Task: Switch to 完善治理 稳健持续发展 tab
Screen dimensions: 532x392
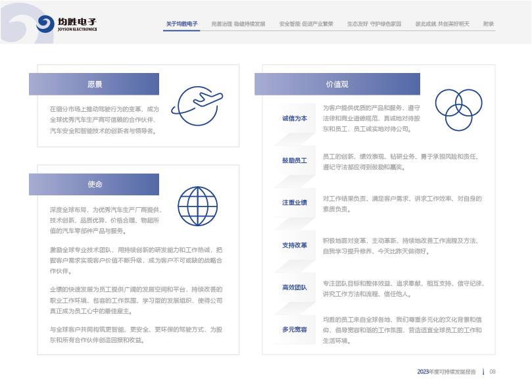Action: pyautogui.click(x=238, y=24)
